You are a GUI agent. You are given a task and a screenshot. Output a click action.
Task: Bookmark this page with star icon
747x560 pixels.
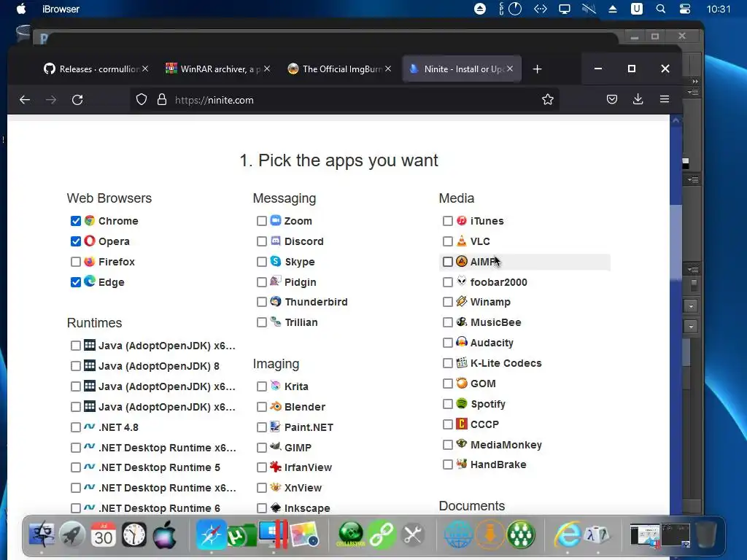pyautogui.click(x=547, y=99)
